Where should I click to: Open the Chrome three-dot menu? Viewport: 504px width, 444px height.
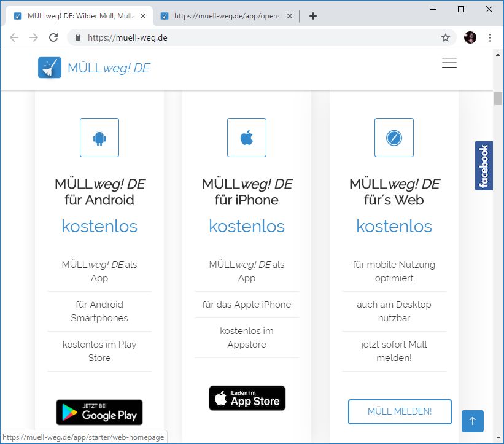[490, 37]
